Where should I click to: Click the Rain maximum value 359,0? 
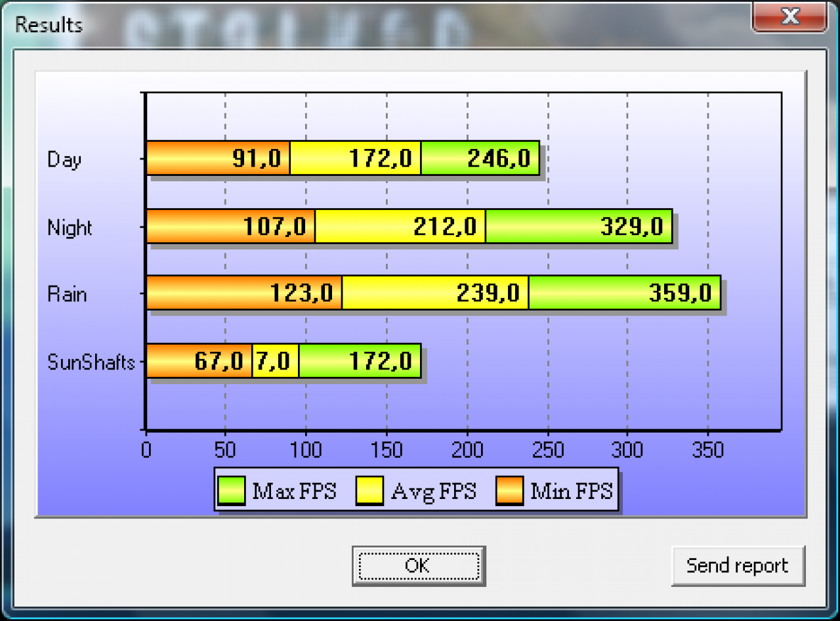tap(681, 292)
